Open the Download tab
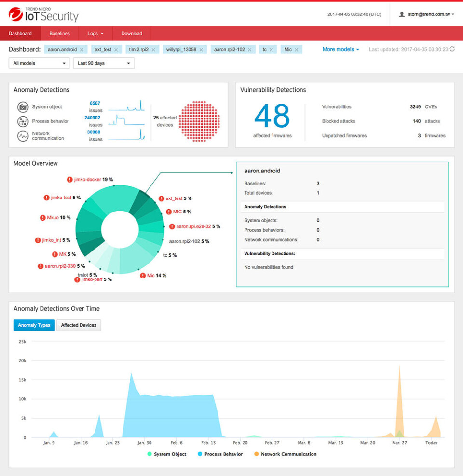Viewport: 463px width, 476px height. pos(132,33)
